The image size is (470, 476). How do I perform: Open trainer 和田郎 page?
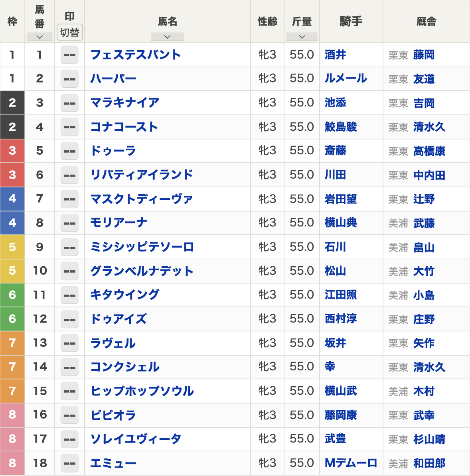click(x=429, y=464)
